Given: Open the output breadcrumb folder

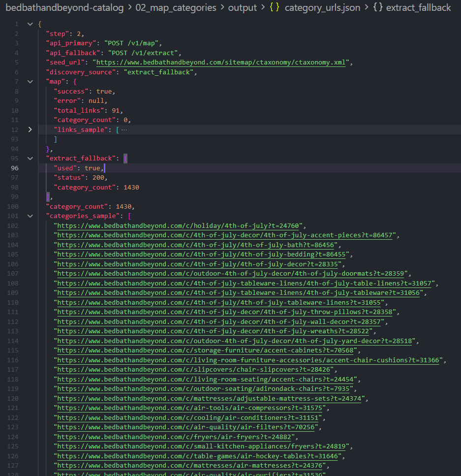Looking at the screenshot, I should pos(242,7).
